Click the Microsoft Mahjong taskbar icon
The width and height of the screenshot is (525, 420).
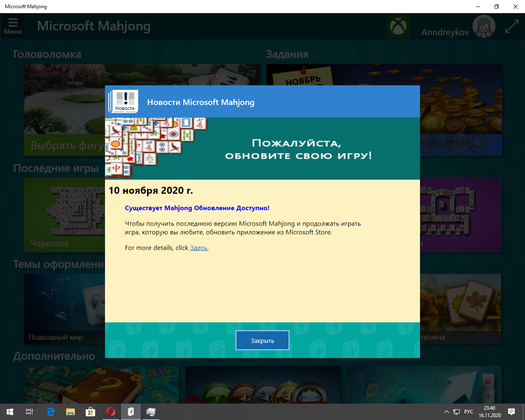tap(131, 412)
